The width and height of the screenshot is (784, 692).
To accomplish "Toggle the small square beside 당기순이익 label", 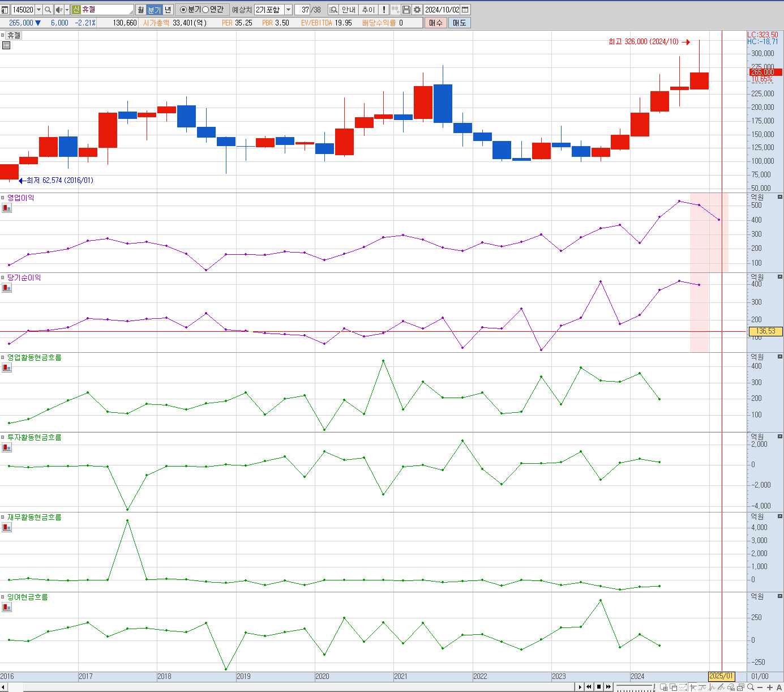I will pyautogui.click(x=3, y=277).
